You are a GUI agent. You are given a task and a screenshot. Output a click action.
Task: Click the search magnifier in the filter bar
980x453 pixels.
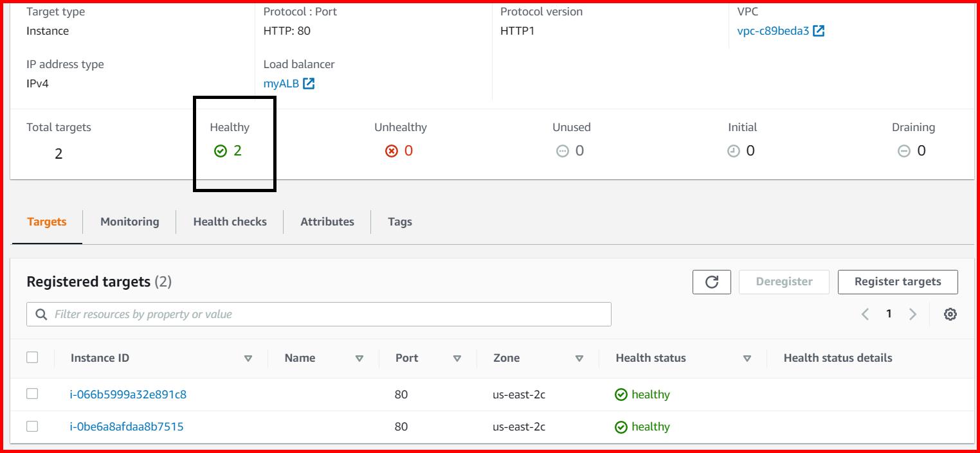pyautogui.click(x=41, y=314)
